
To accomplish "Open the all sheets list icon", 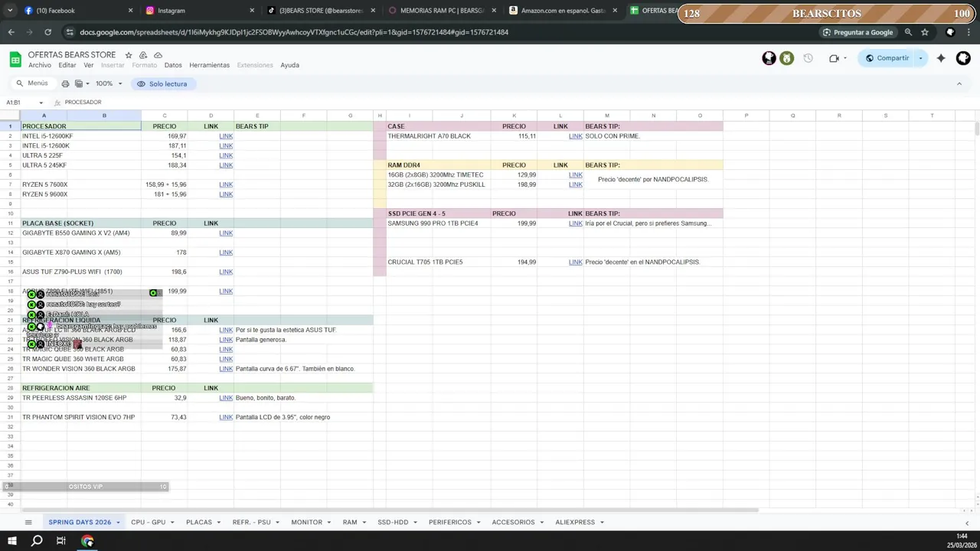I will (x=28, y=522).
